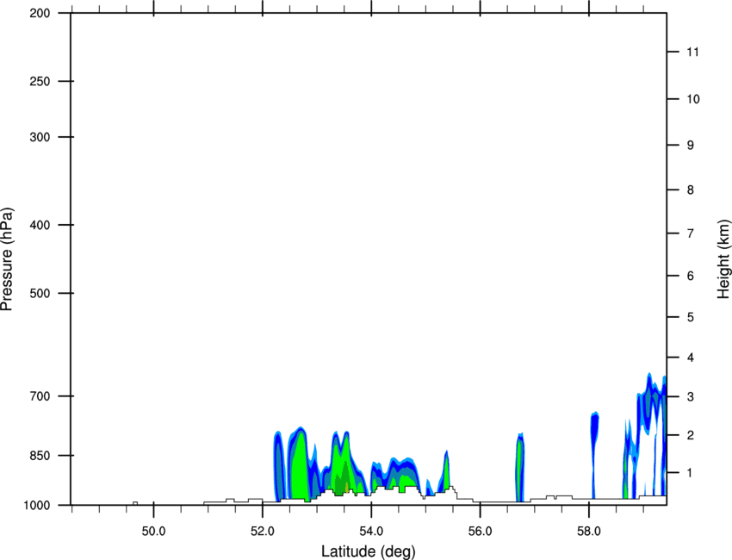Image resolution: width=732 pixels, height=560 pixels.
Task: Click pressure tick label 200
Action: [40, 13]
